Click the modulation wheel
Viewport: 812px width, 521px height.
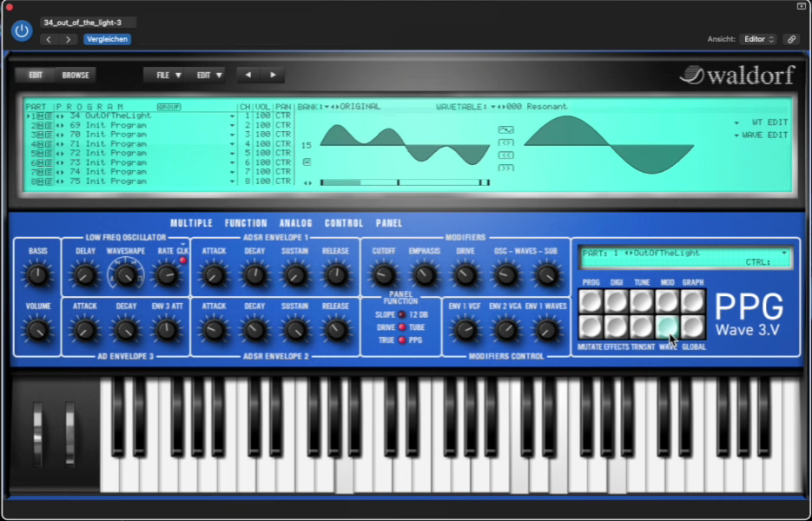(x=69, y=433)
